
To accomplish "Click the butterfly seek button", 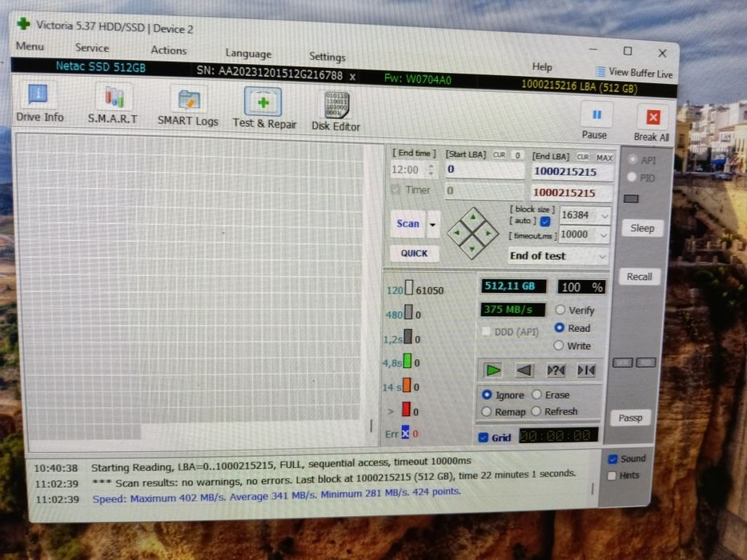I will pyautogui.click(x=586, y=370).
